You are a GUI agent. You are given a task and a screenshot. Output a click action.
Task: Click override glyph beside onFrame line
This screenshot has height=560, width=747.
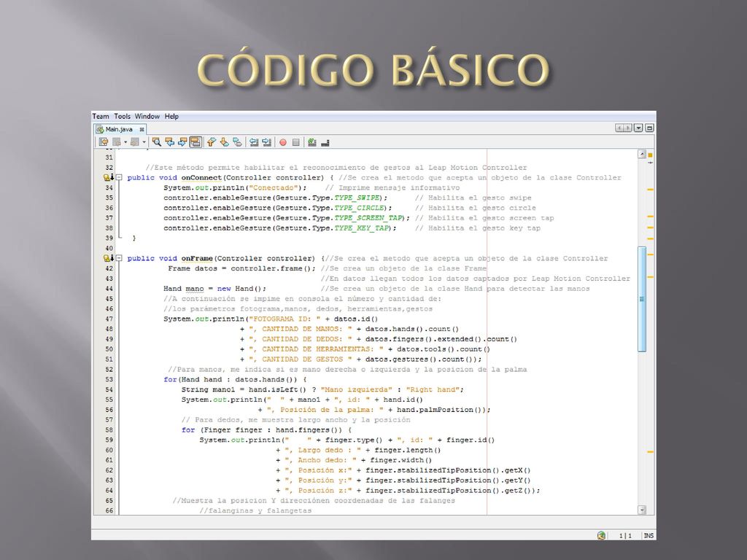109,258
